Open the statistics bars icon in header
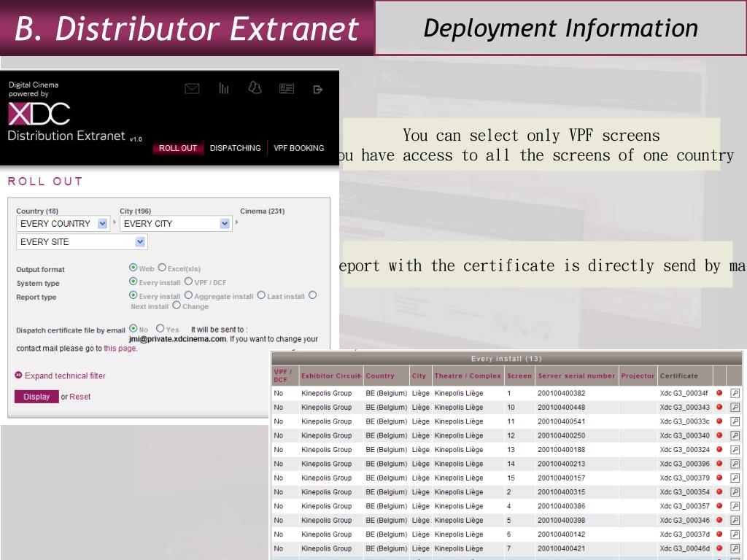This screenshot has width=747, height=560. click(224, 88)
